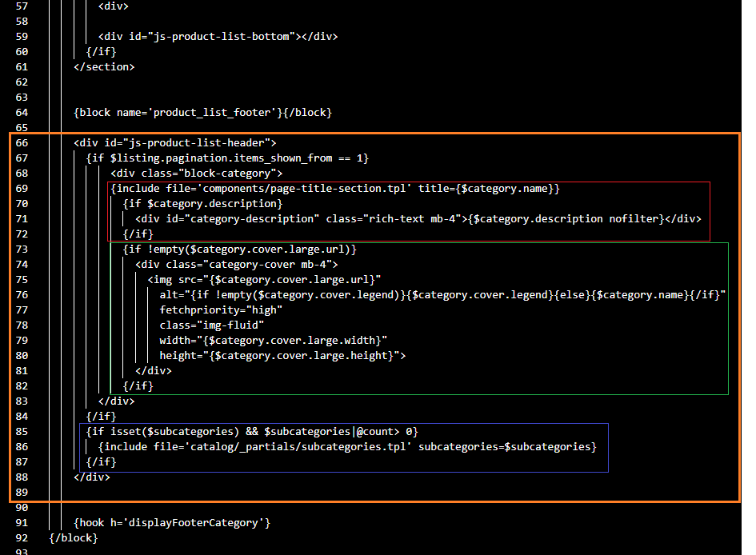The height and width of the screenshot is (555, 756).
Task: Click the displayFooterCategory hook line
Action: (x=172, y=523)
